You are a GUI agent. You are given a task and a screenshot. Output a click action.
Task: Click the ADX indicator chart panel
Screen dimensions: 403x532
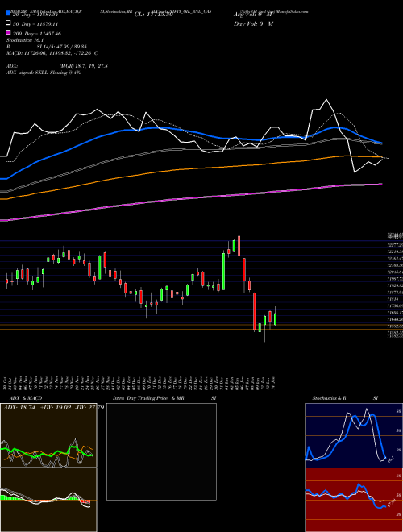pos(48,435)
